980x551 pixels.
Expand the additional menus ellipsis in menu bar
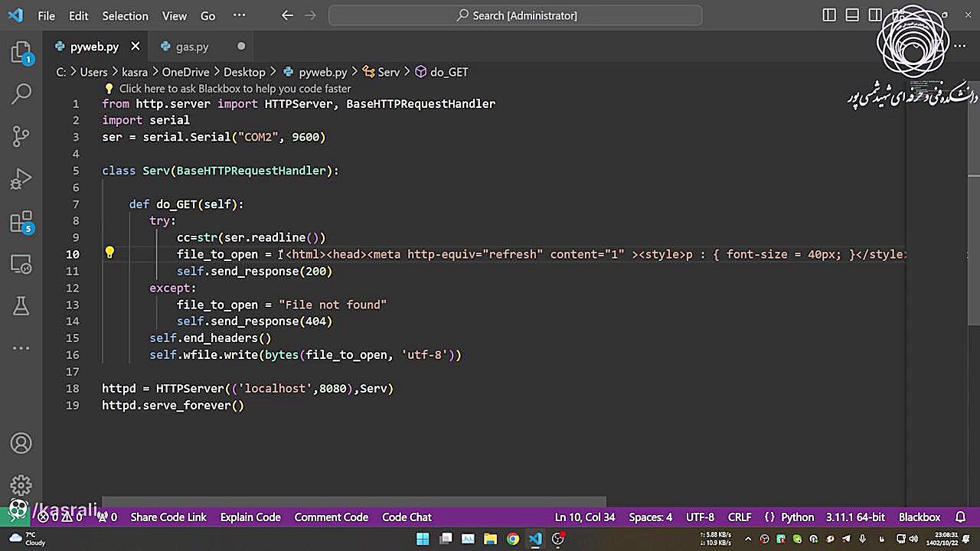pyautogui.click(x=239, y=15)
